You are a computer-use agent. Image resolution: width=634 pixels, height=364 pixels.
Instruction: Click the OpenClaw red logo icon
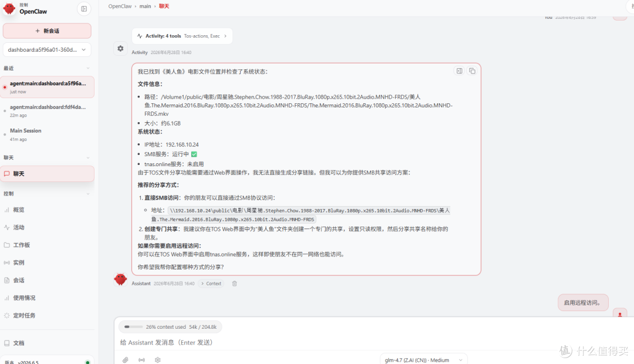pos(9,8)
